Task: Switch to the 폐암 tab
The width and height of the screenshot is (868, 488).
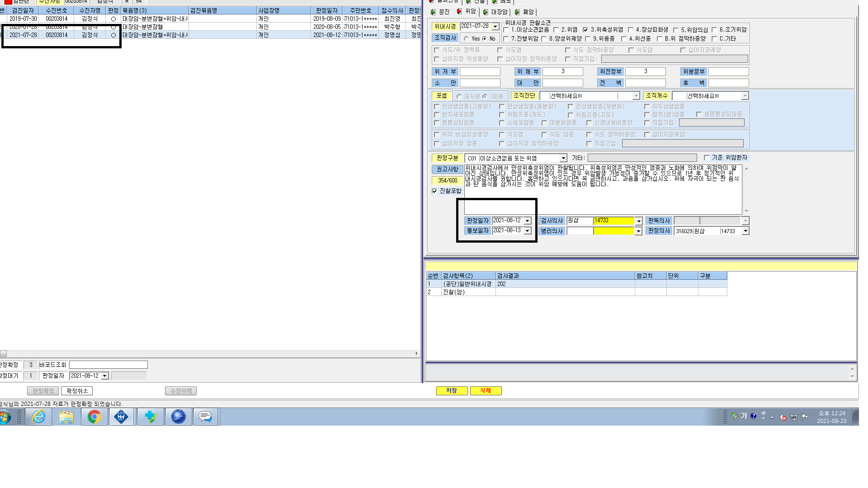Action: (524, 12)
